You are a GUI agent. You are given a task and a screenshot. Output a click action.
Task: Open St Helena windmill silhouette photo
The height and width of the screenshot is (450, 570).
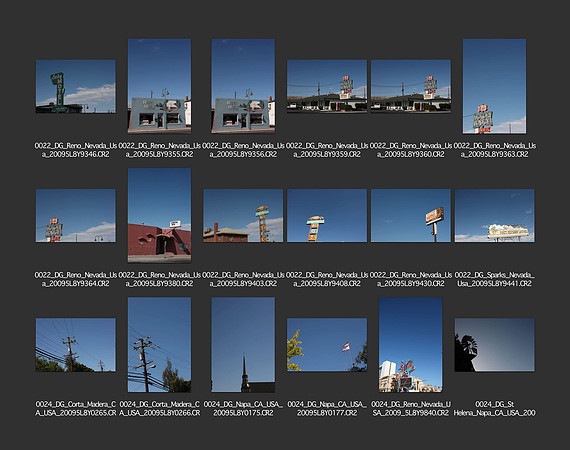click(494, 345)
